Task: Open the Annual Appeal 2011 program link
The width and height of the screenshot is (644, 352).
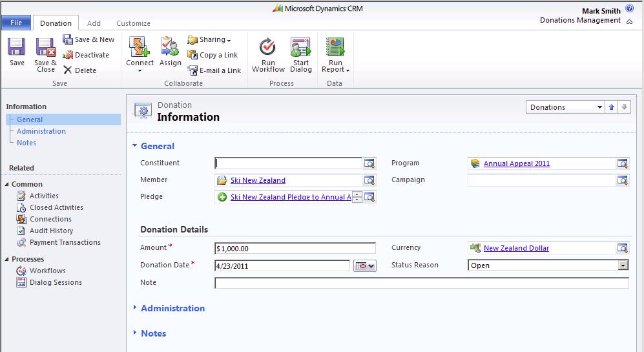Action: click(517, 163)
